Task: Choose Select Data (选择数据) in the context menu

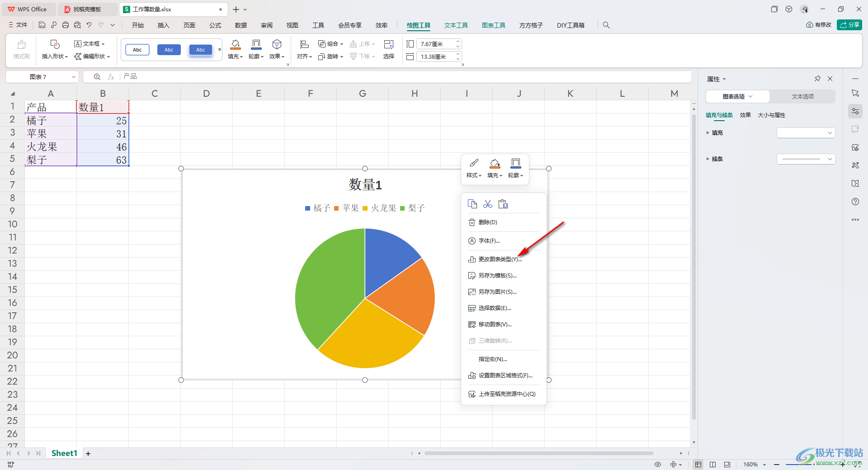Action: 503,308
